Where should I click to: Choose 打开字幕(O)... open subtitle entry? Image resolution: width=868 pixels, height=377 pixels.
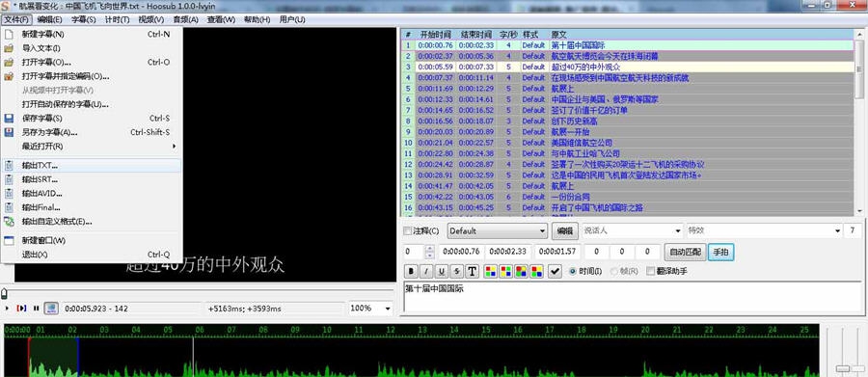[x=92, y=62]
